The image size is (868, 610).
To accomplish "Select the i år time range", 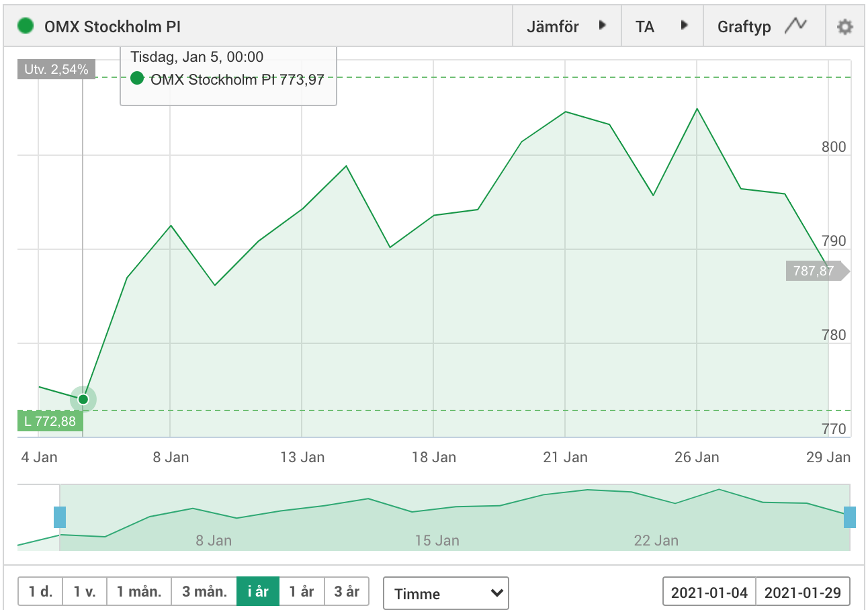I will click(258, 592).
